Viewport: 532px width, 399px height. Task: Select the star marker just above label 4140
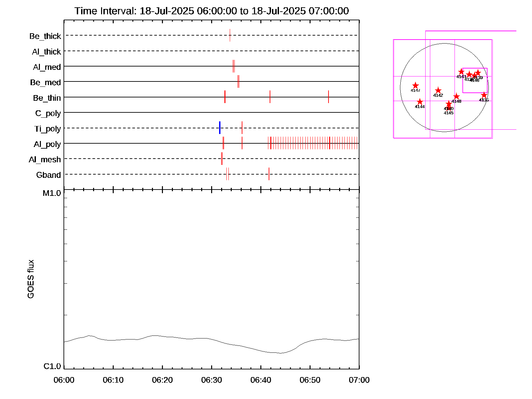click(x=449, y=104)
